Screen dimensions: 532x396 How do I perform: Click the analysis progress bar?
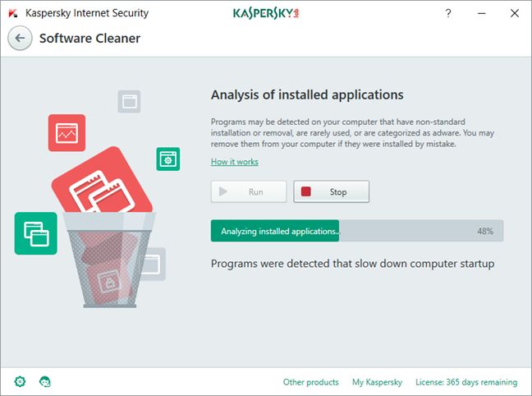(x=357, y=231)
